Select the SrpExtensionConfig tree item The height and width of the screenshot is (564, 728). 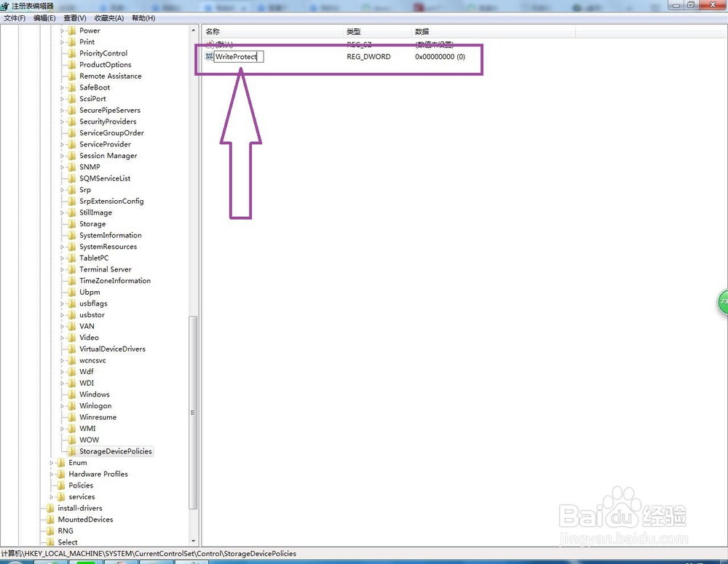tap(111, 201)
